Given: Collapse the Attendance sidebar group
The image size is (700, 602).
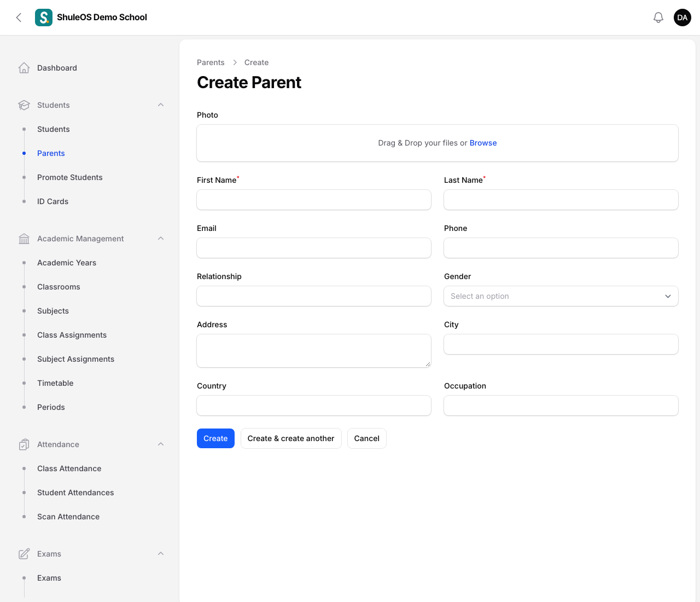Looking at the screenshot, I should [161, 444].
